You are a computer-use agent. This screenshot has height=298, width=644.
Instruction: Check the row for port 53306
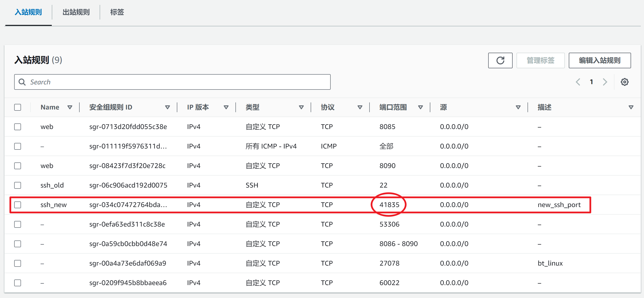[18, 224]
